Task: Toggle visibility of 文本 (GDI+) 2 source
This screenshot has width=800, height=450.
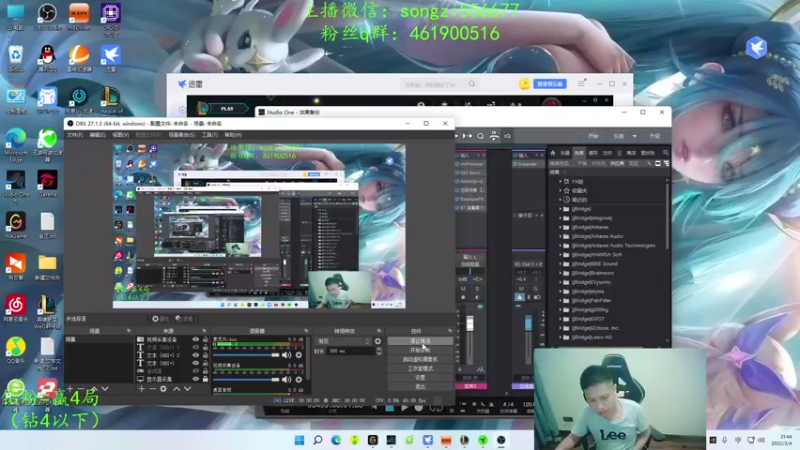Action: 195,355
